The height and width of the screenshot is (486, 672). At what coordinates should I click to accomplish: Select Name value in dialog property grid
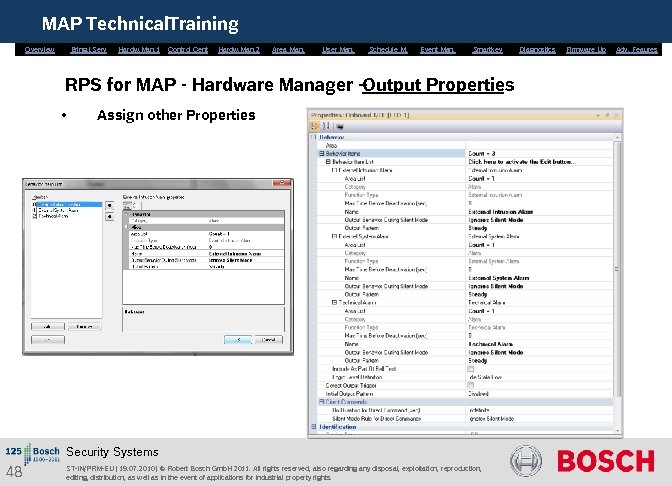[245, 254]
